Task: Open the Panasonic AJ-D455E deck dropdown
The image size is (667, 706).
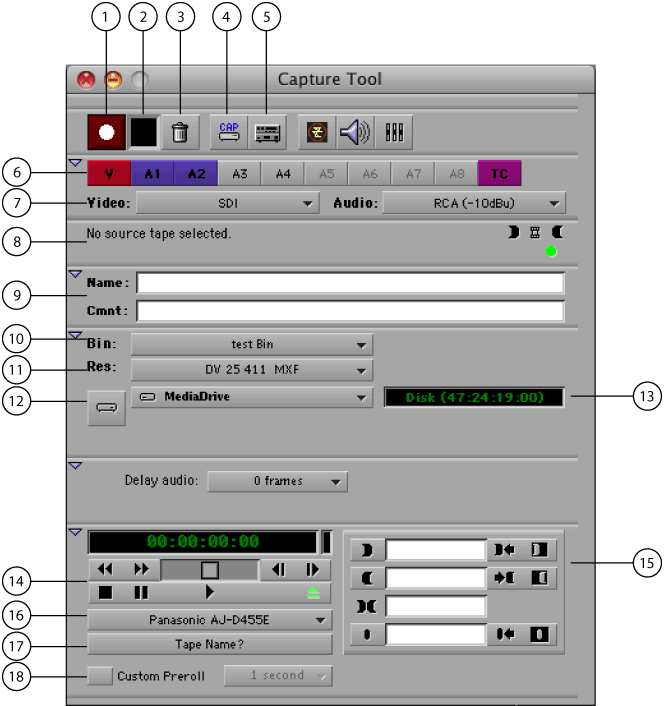Action: (210, 620)
